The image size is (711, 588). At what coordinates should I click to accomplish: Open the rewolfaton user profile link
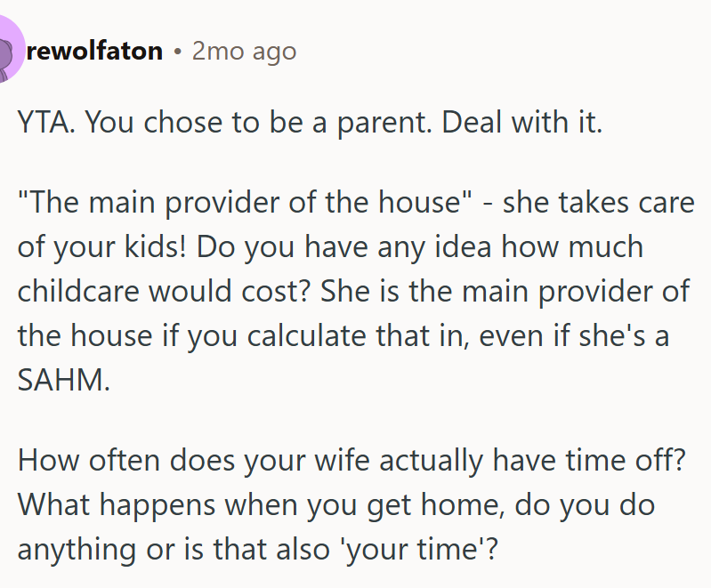click(95, 52)
